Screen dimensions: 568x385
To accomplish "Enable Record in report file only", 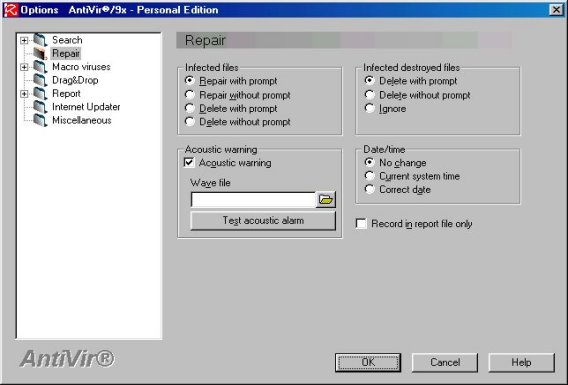I will (361, 223).
